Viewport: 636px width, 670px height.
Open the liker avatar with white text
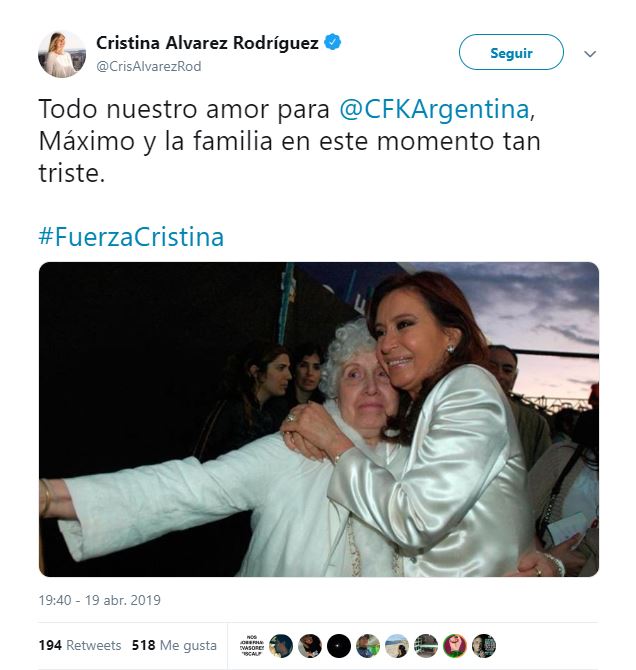point(252,646)
